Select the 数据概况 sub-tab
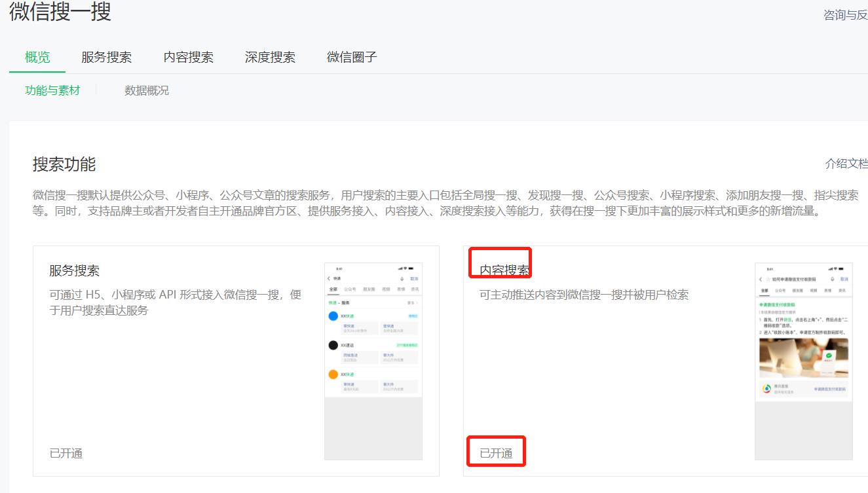Image resolution: width=868 pixels, height=493 pixels. (147, 90)
